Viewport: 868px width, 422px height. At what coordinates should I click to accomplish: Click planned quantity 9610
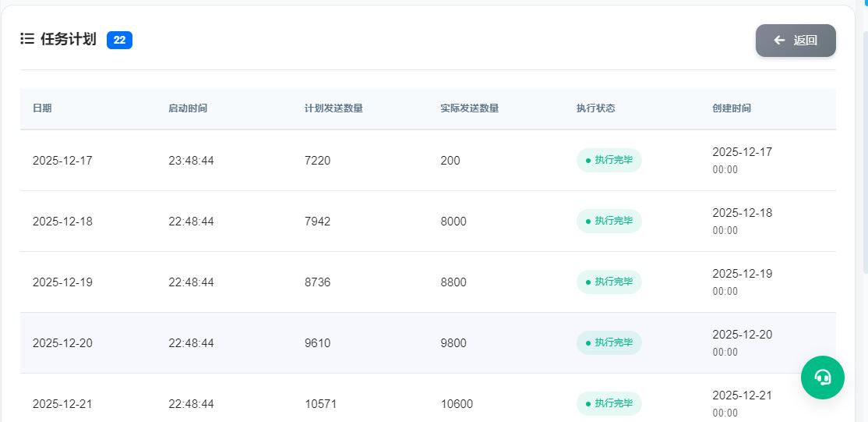[317, 343]
